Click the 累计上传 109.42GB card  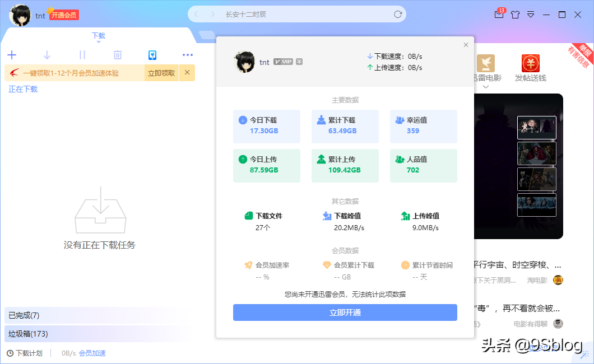tap(345, 166)
